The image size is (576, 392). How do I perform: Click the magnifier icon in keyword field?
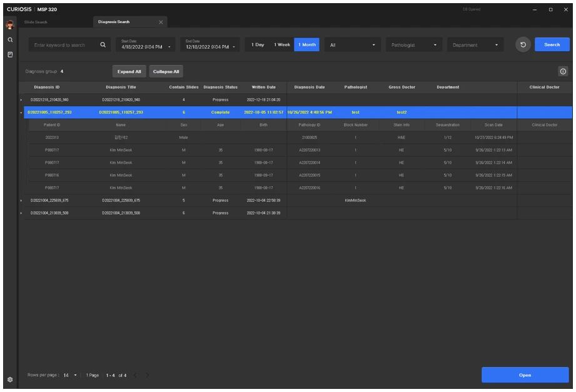click(x=103, y=45)
